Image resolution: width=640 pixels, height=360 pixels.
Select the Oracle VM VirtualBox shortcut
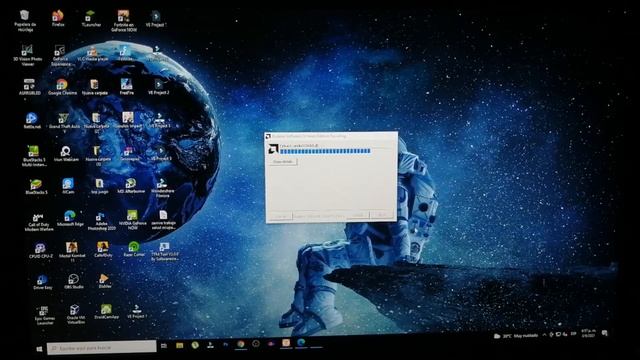tap(75, 314)
